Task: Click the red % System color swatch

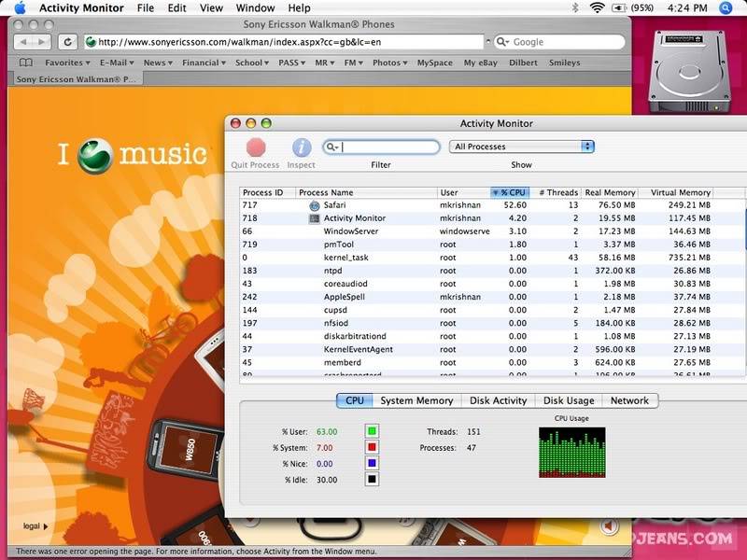Action: point(372,448)
